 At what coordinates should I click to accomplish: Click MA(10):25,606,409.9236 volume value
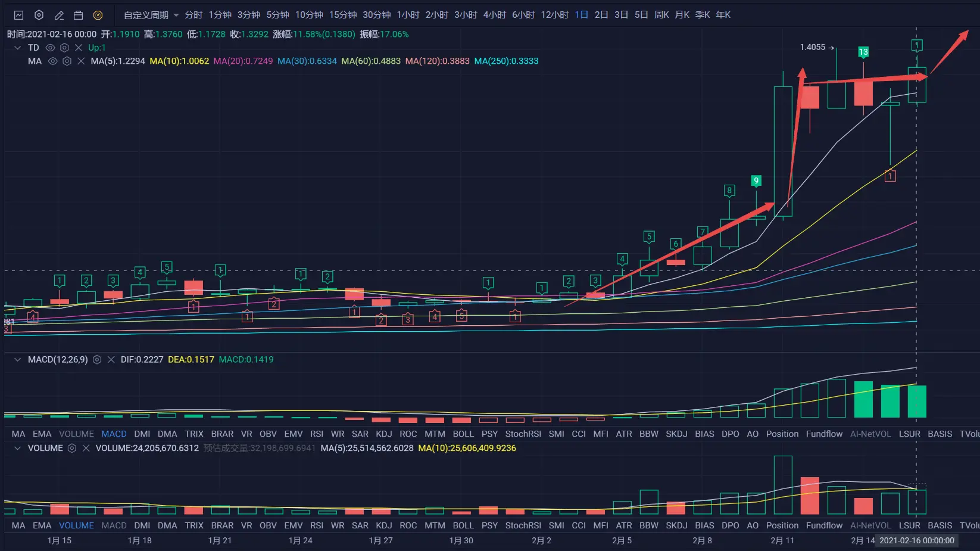(x=467, y=448)
